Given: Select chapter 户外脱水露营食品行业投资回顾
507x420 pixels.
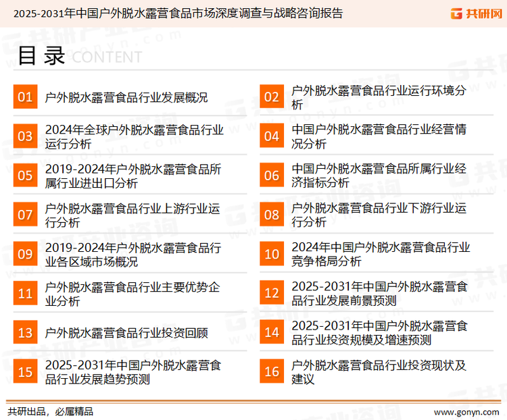Looking at the screenshot, I should (126, 333).
